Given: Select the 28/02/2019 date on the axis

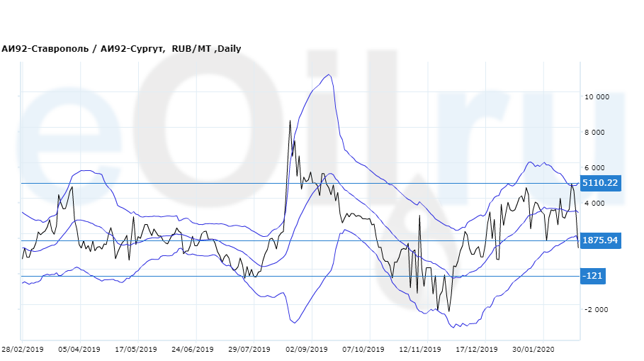Looking at the screenshot, I should (23, 350).
